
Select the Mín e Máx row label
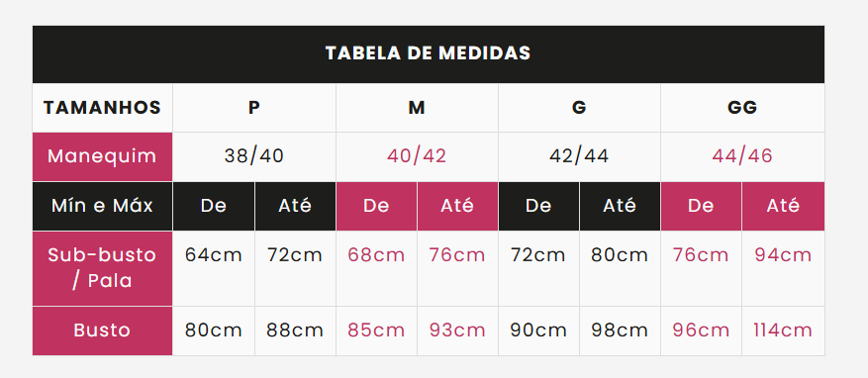(102, 206)
